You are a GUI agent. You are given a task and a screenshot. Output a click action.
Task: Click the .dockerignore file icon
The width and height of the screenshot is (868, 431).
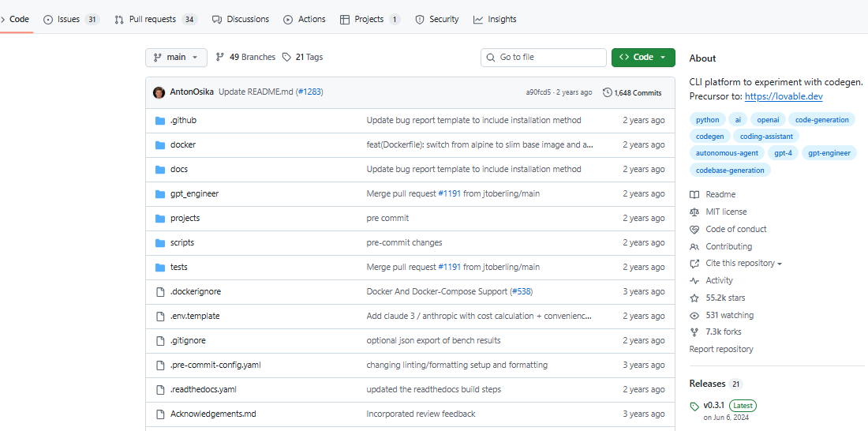coord(160,291)
